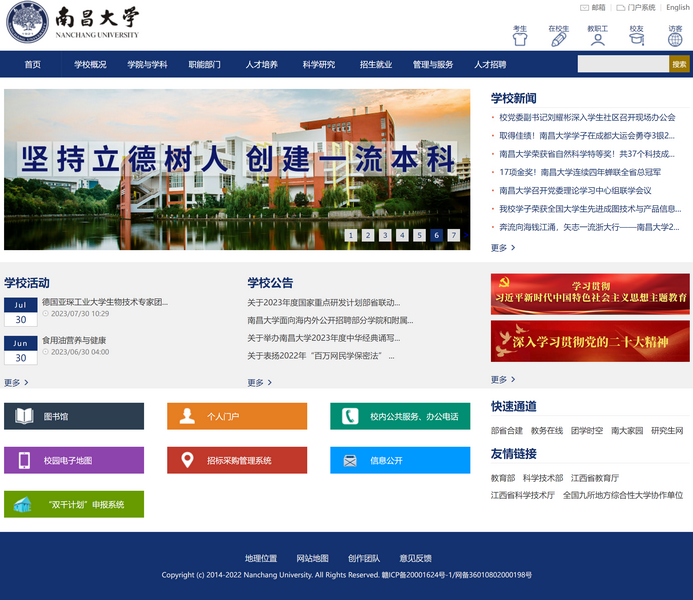Screen dimensions: 693x600
Task: Expand 更多 under 学校公告 section
Action: (x=260, y=382)
